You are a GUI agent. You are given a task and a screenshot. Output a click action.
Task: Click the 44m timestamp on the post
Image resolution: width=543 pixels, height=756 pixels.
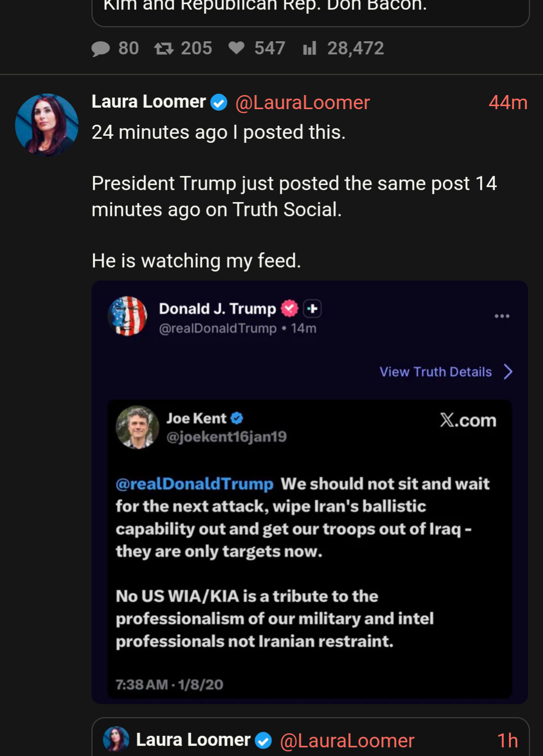[x=508, y=103]
